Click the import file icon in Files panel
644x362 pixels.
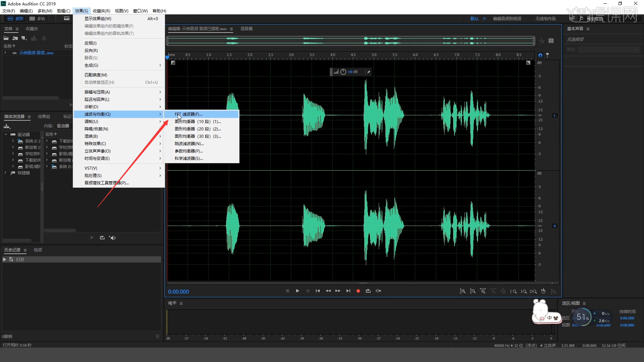[x=15, y=38]
